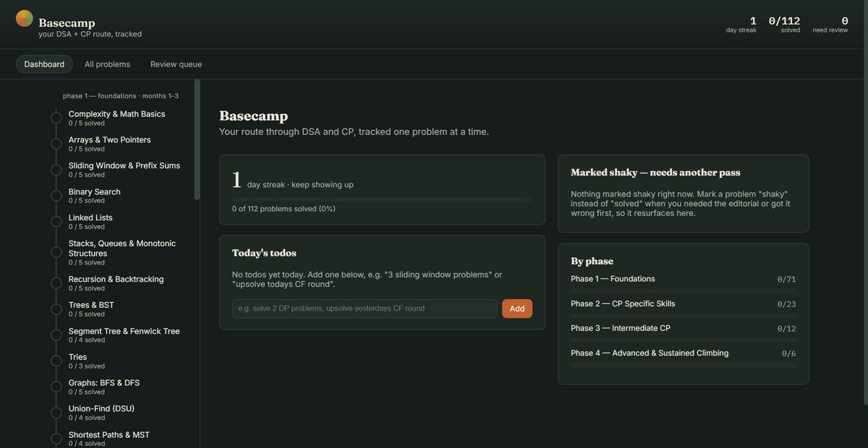Focus the today's todo input field
This screenshot has width=868, height=448.
click(365, 309)
